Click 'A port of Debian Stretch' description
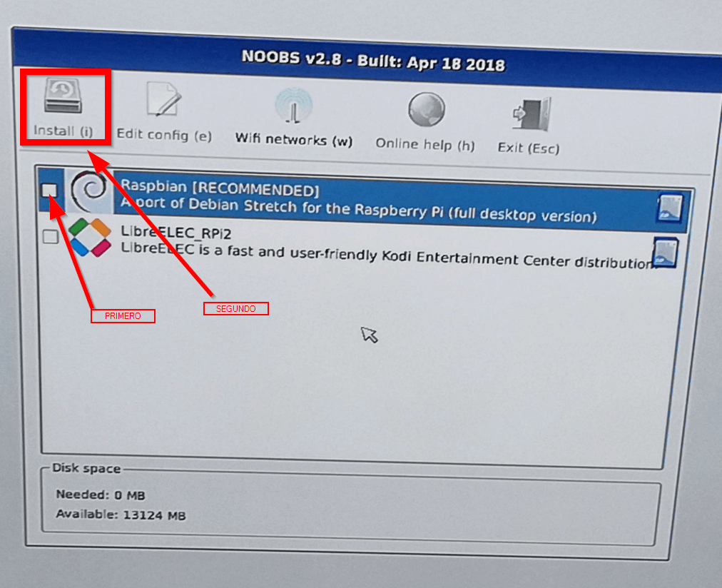722x588 pixels. [358, 209]
